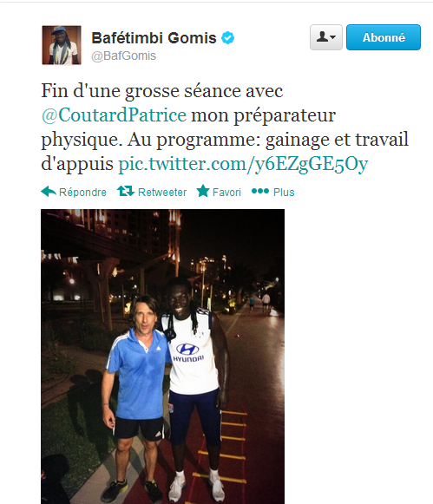Viewport: 433px width, 504px height.
Task: Open the user actions dropdown
Action: point(326,37)
